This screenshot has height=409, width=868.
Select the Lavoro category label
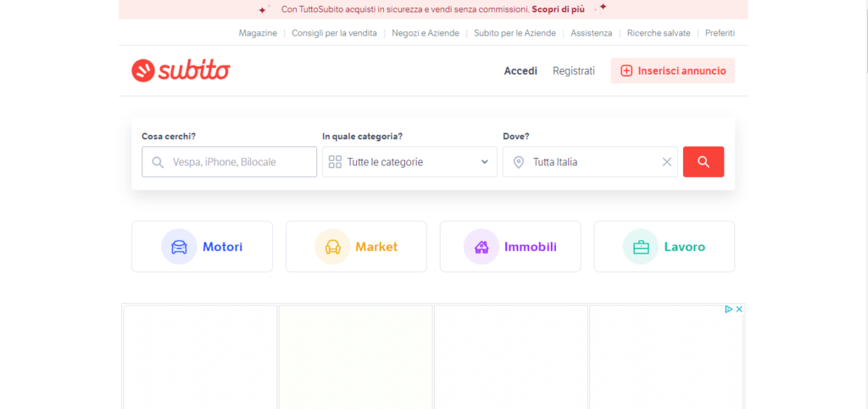pyautogui.click(x=685, y=247)
